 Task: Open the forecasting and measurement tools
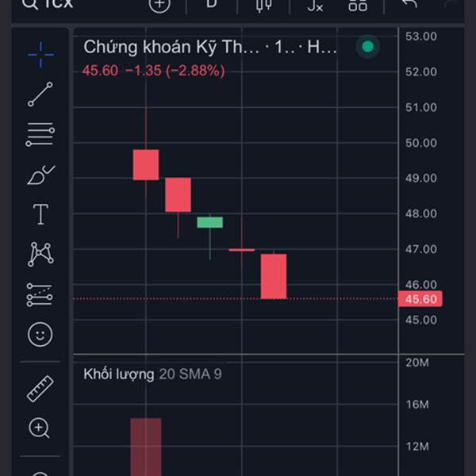[x=40, y=294]
